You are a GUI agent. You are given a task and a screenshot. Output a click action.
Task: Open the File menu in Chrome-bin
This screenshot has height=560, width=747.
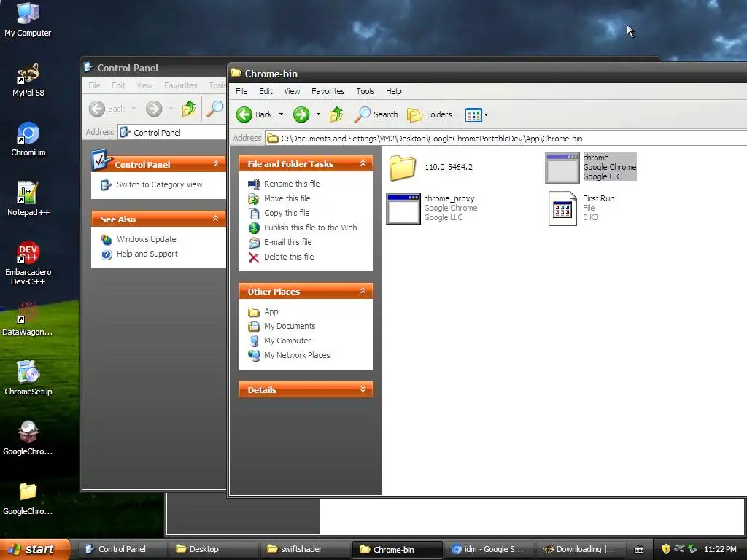click(241, 91)
